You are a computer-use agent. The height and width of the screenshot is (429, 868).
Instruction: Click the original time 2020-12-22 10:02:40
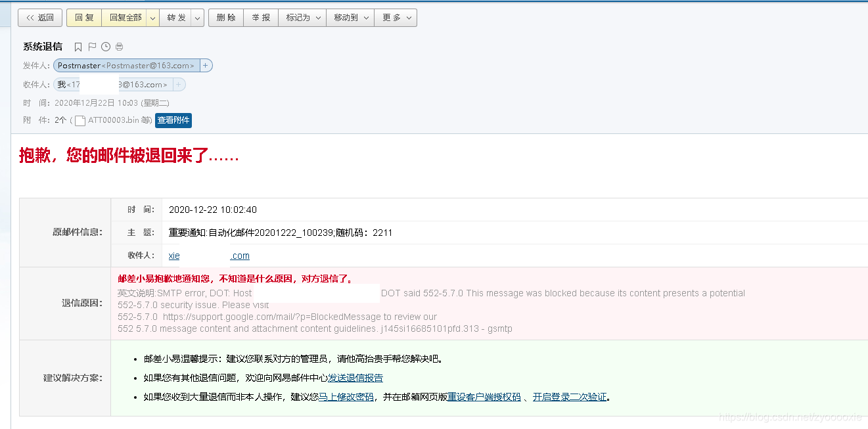(x=213, y=210)
